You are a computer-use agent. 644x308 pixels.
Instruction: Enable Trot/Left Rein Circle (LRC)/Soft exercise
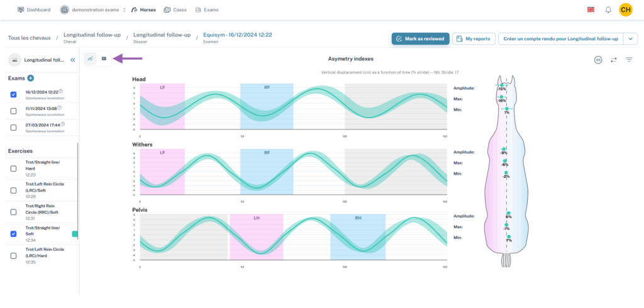click(14, 190)
